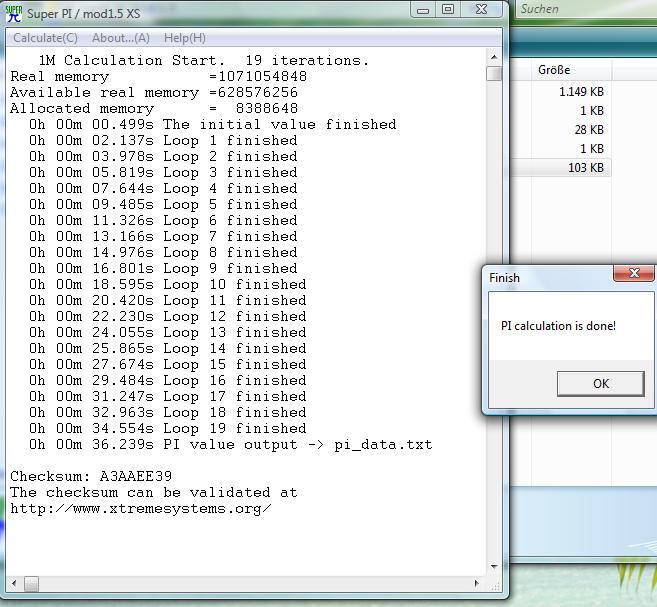This screenshot has width=657, height=607.
Task: Close the Finish dialog with red X
Action: [x=634, y=273]
